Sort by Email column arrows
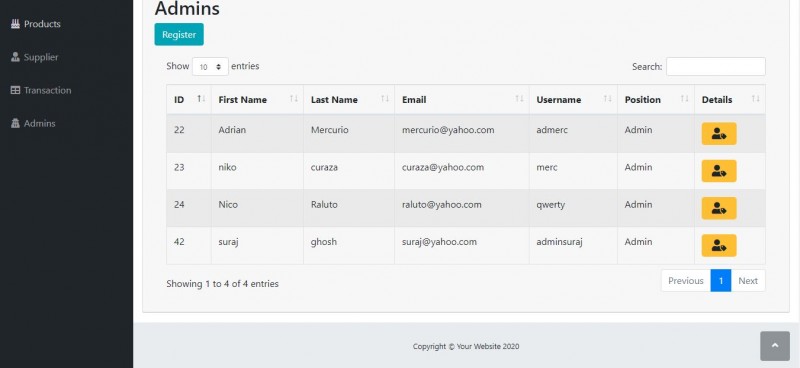 [x=519, y=99]
